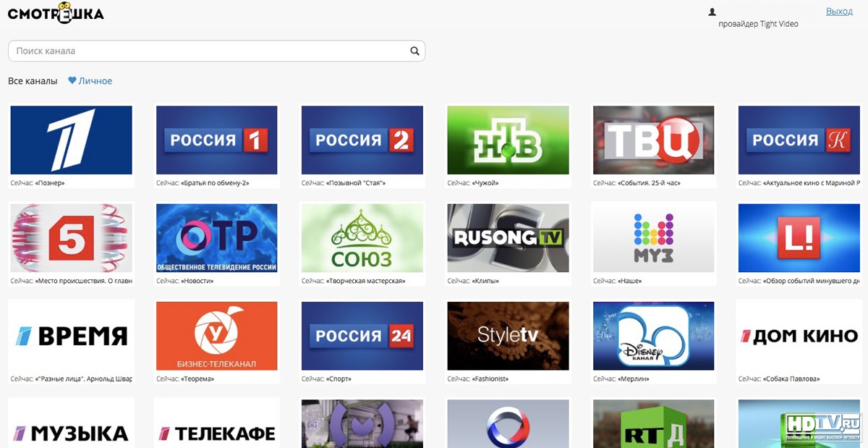Select the Все каналы tab
The width and height of the screenshot is (868, 448).
33,81
